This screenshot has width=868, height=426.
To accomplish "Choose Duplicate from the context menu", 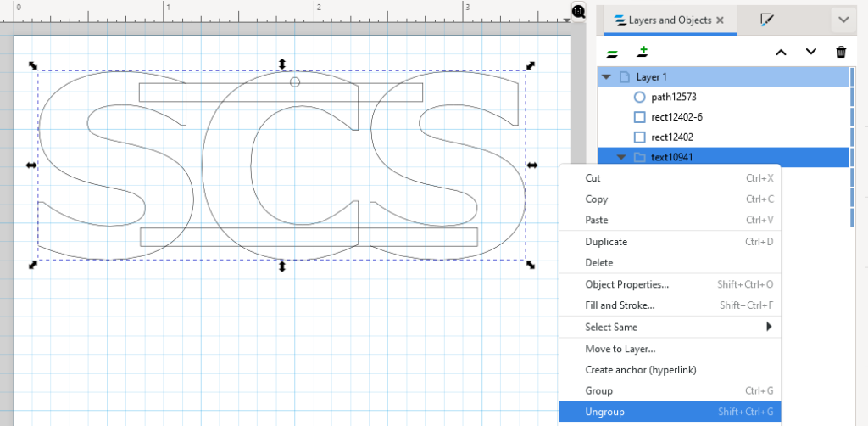I will 606,242.
